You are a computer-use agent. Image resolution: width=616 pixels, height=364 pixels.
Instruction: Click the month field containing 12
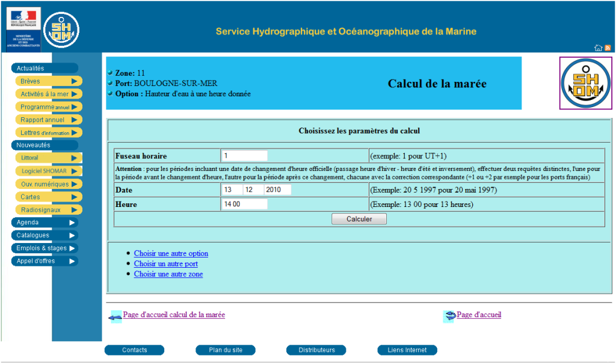(x=253, y=190)
